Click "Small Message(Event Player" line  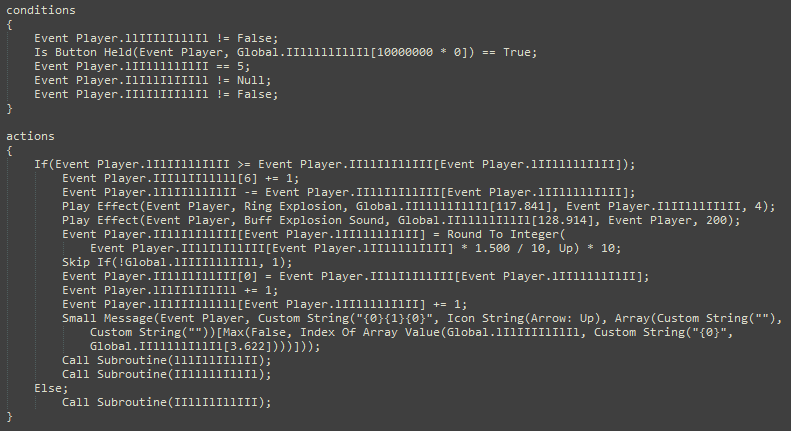click(422, 318)
